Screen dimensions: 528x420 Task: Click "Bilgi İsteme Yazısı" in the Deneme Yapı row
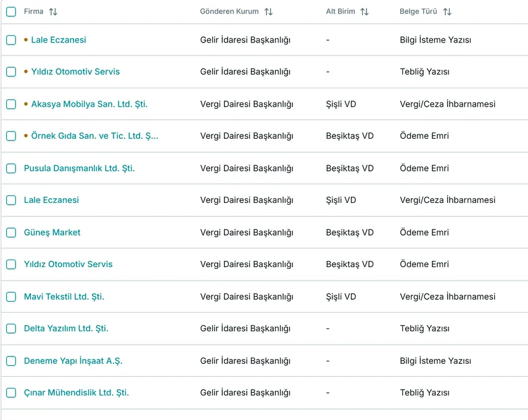point(435,361)
